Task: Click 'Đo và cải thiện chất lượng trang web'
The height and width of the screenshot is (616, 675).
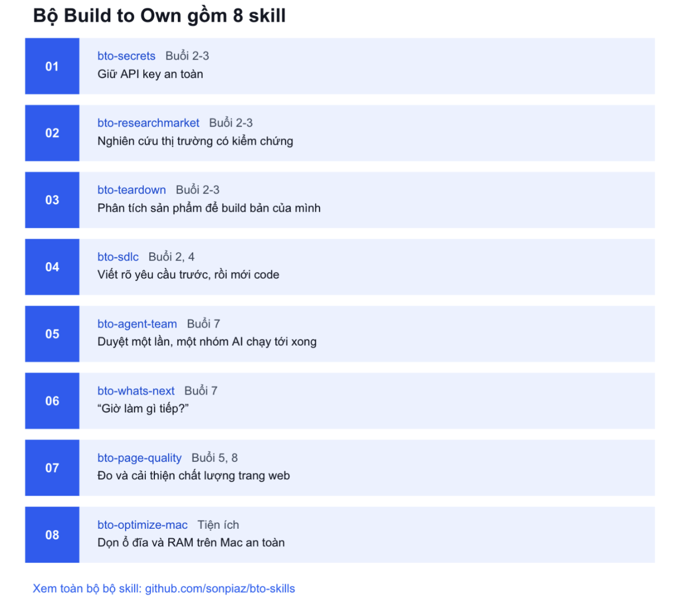Action: (x=193, y=476)
